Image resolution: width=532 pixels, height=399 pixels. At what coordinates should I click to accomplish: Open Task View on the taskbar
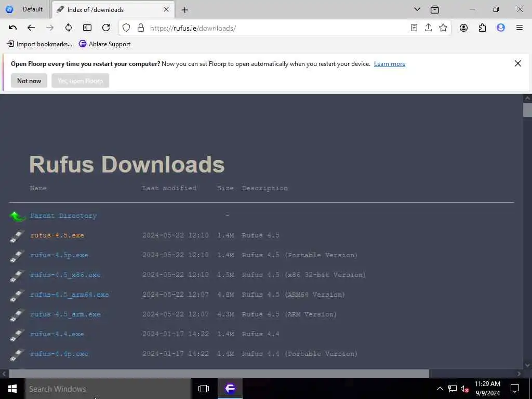(x=204, y=389)
